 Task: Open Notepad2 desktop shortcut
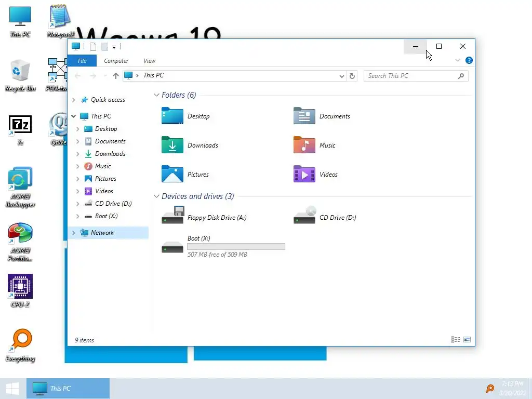tap(60, 21)
